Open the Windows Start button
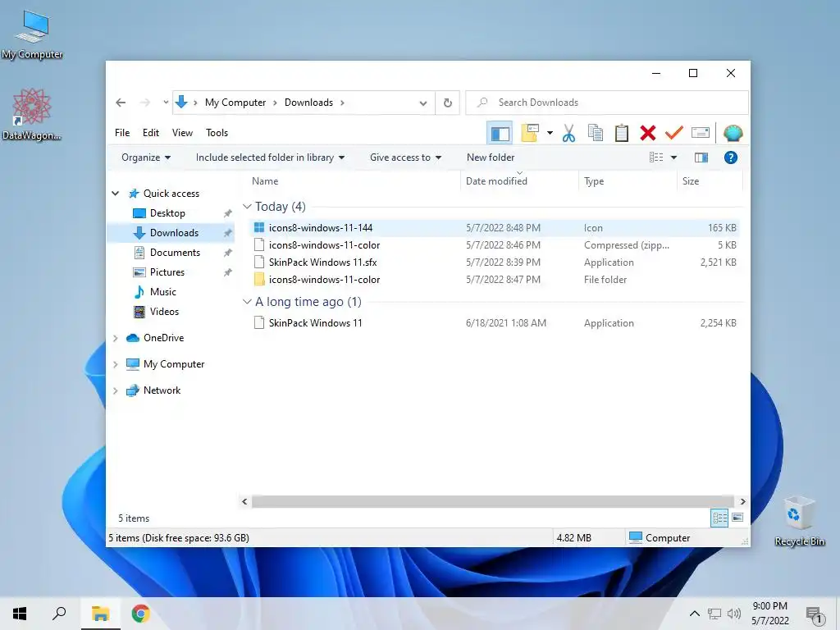The height and width of the screenshot is (630, 840). coord(20,614)
